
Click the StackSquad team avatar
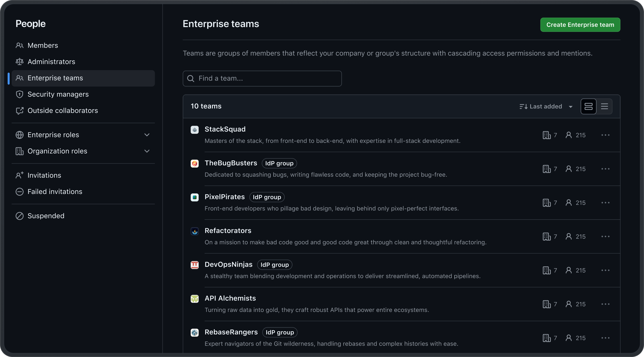195,130
